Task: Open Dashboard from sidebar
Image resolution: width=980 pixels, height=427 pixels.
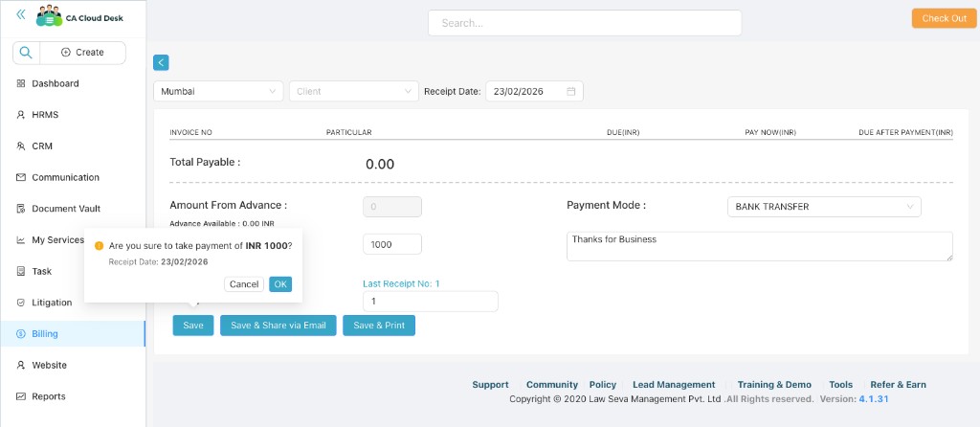Action: tap(55, 83)
